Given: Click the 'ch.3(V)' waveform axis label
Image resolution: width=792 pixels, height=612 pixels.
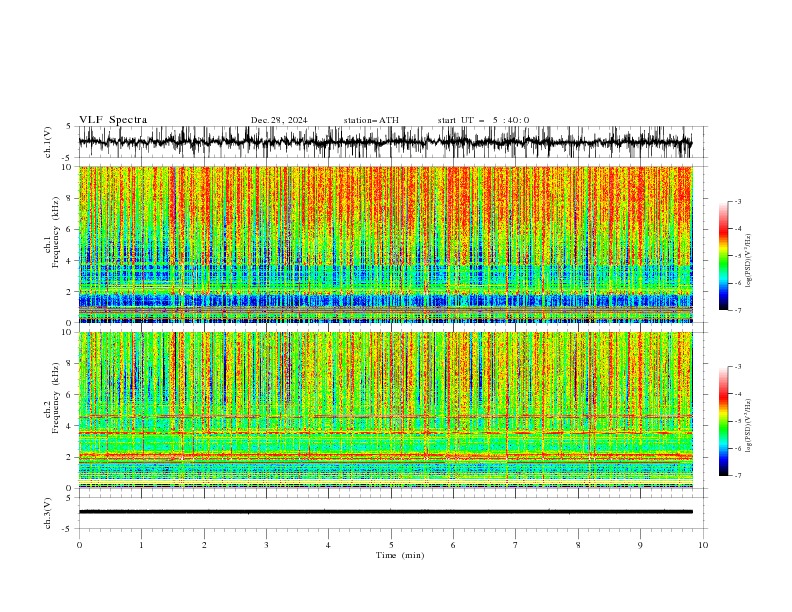Looking at the screenshot, I should pyautogui.click(x=48, y=513).
